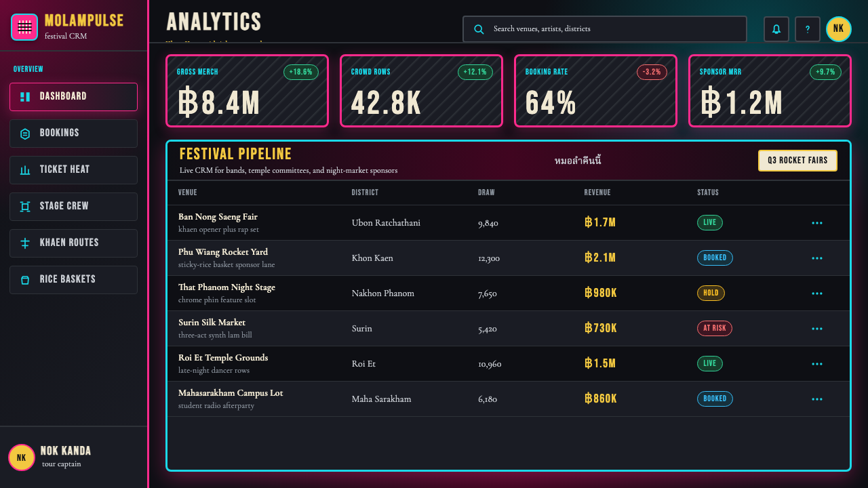Click the Festival Pipeline heading
The height and width of the screenshot is (488, 868).
click(x=235, y=154)
